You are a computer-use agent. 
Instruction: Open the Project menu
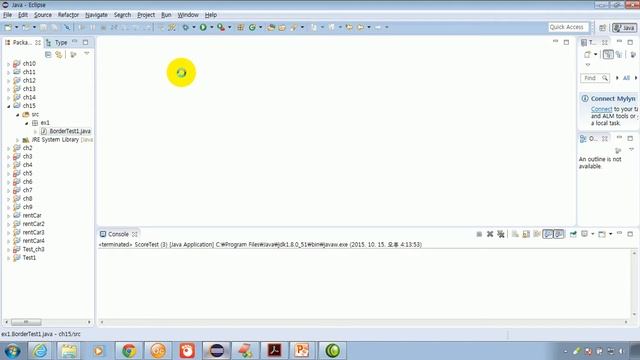tap(146, 15)
